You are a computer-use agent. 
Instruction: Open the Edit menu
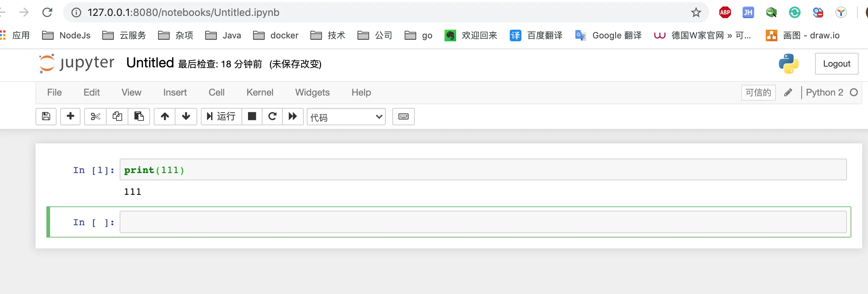(x=92, y=93)
